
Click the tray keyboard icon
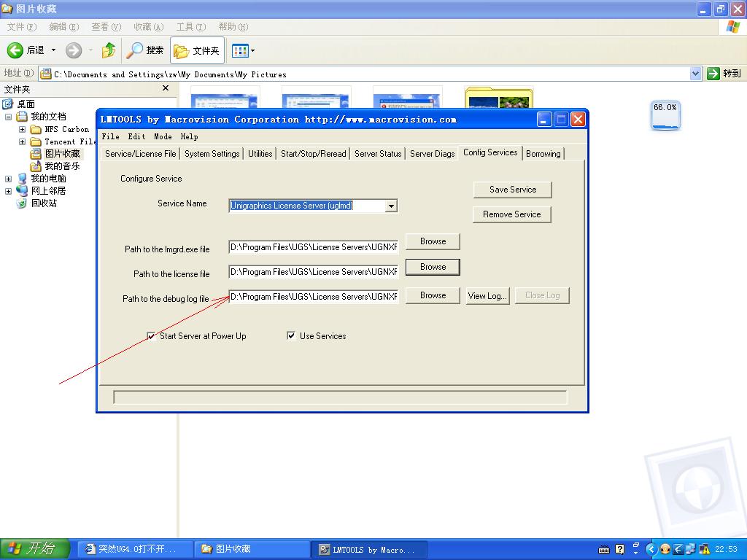click(603, 550)
